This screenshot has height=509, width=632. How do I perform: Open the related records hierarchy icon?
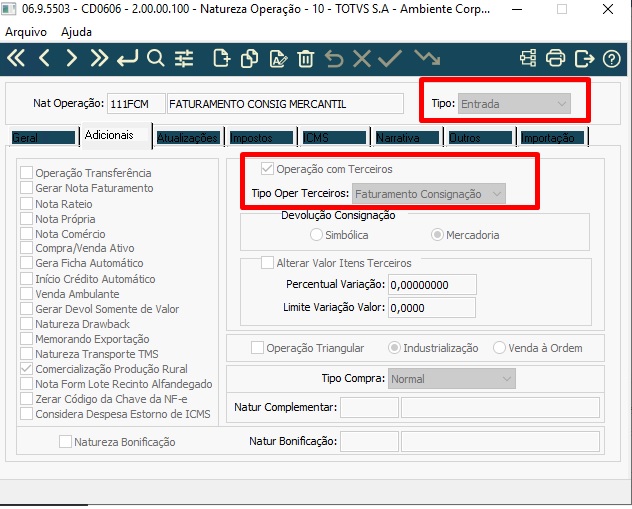pyautogui.click(x=528, y=58)
